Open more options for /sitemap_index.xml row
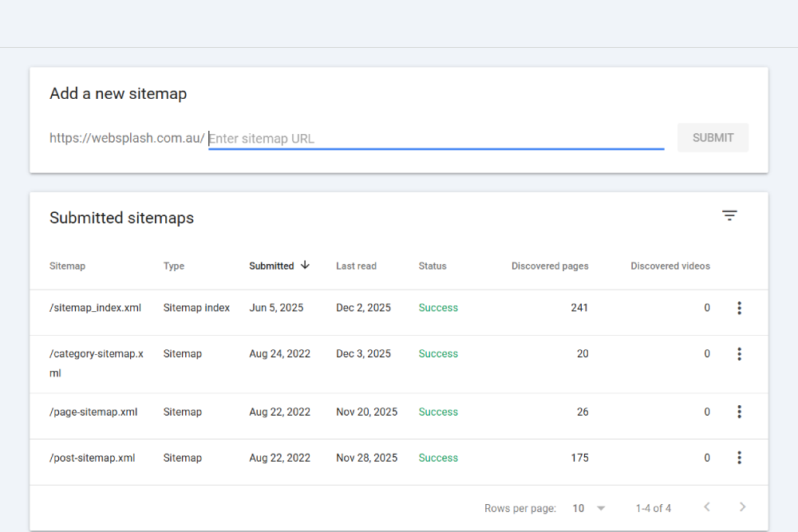Viewport: 798px width, 532px height. (x=739, y=308)
